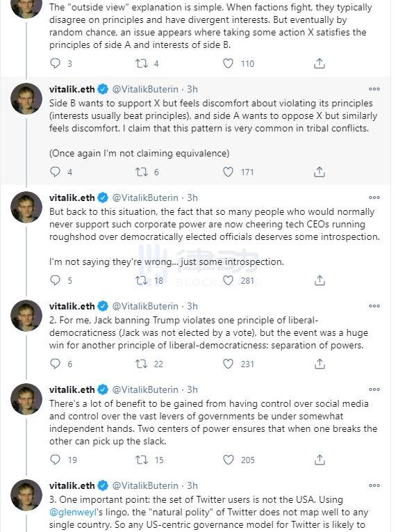Open more options on 'Side B wants' tweet
The width and height of the screenshot is (398, 532).
[374, 89]
